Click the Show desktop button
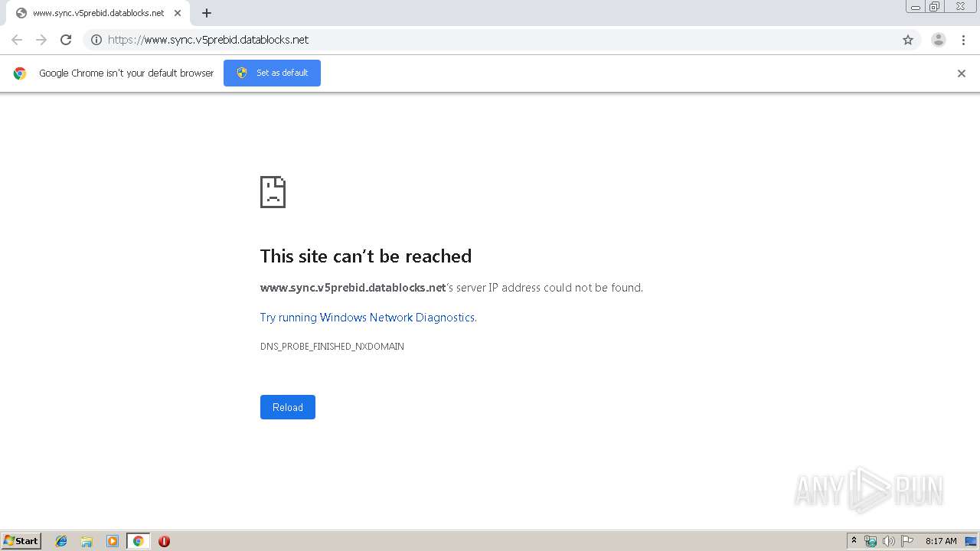 (x=972, y=541)
